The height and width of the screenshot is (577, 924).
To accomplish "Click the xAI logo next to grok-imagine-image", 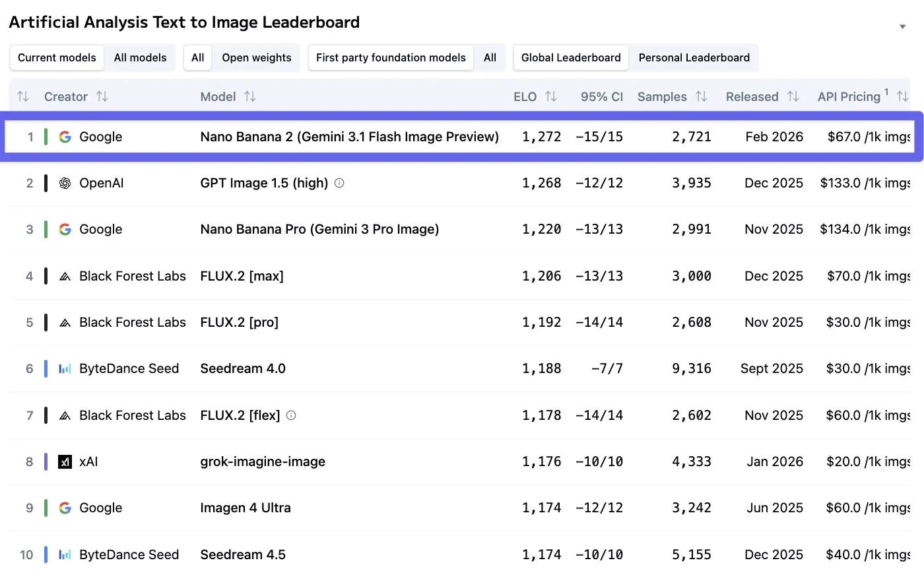I will (65, 461).
